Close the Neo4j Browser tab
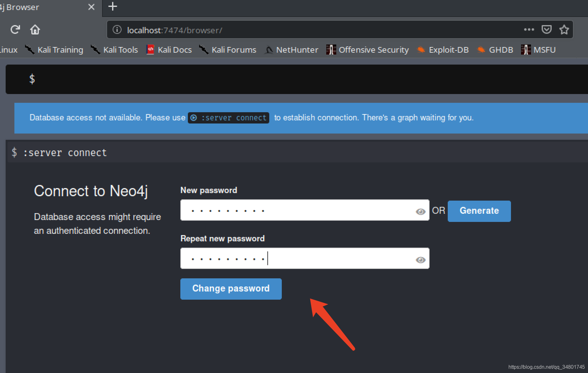Viewport: 588px width, 373px height. [x=91, y=7]
